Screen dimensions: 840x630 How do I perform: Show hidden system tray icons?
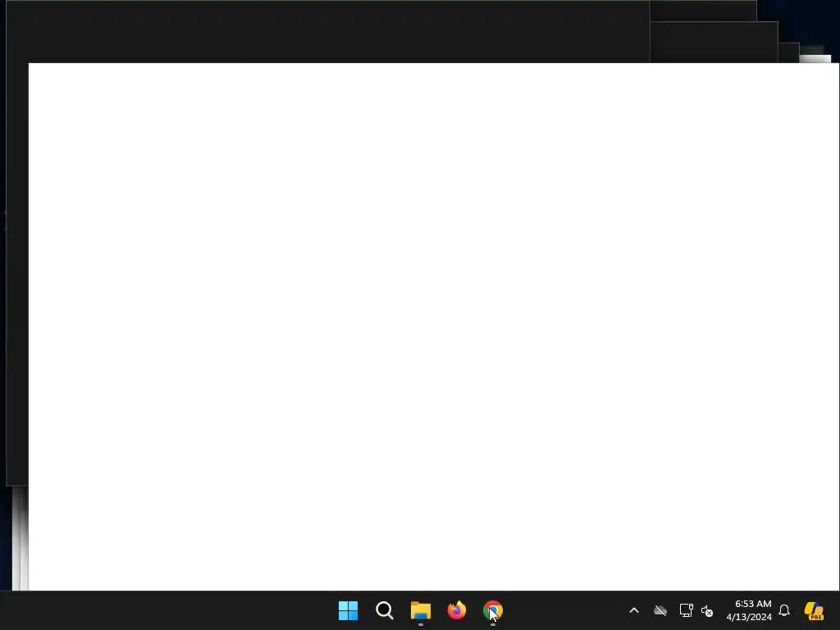coord(634,610)
